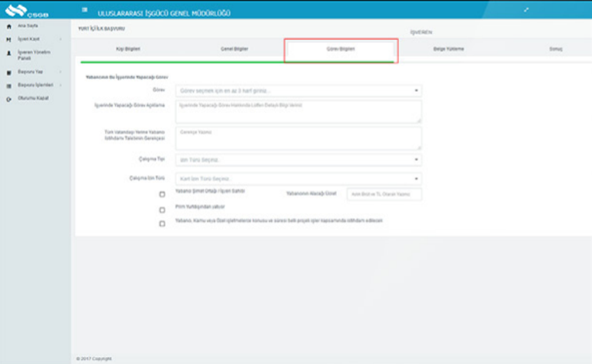Click the Başvuru Yap sidebar icon
The height and width of the screenshot is (364, 592).
pos(8,72)
